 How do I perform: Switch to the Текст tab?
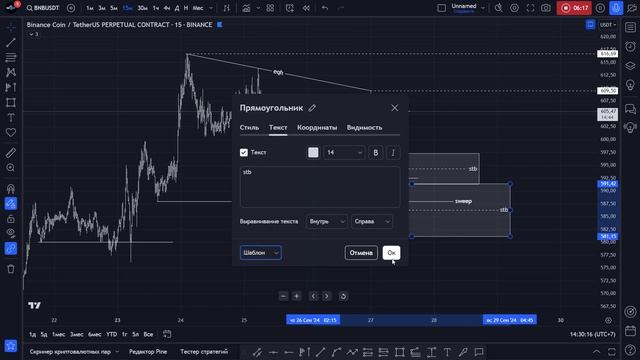click(278, 128)
